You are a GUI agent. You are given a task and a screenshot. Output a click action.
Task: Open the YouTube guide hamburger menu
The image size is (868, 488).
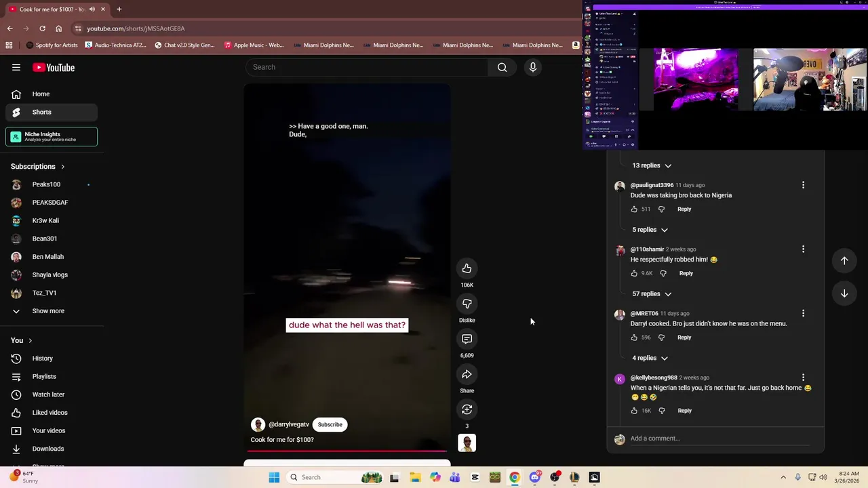16,67
